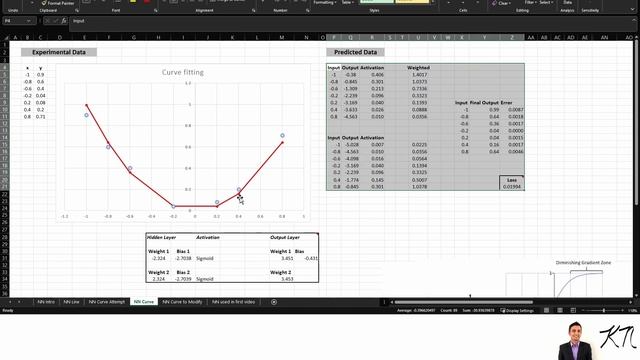640x360 pixels.
Task: Open NN used in first video tab
Action: pos(233,302)
